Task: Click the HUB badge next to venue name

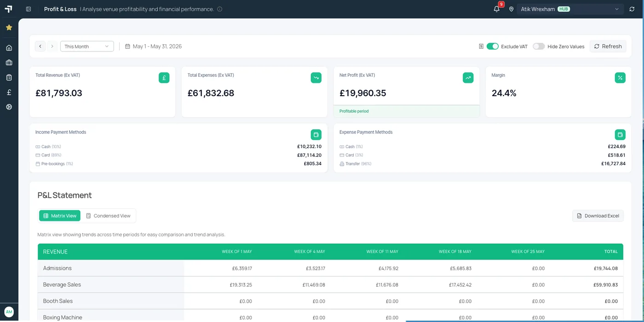Action: coord(563,9)
